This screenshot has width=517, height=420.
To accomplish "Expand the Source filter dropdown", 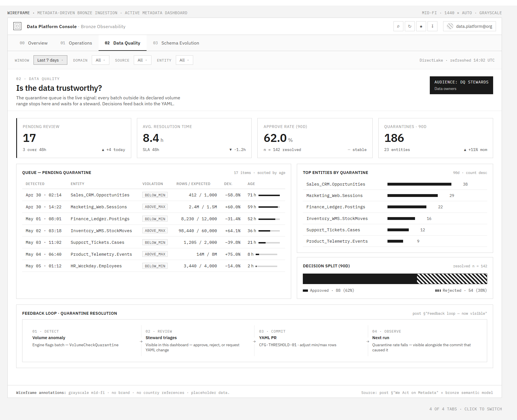I will pyautogui.click(x=143, y=60).
